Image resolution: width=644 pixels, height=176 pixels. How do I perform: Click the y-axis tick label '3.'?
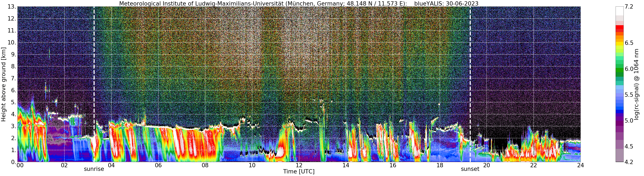(13, 126)
